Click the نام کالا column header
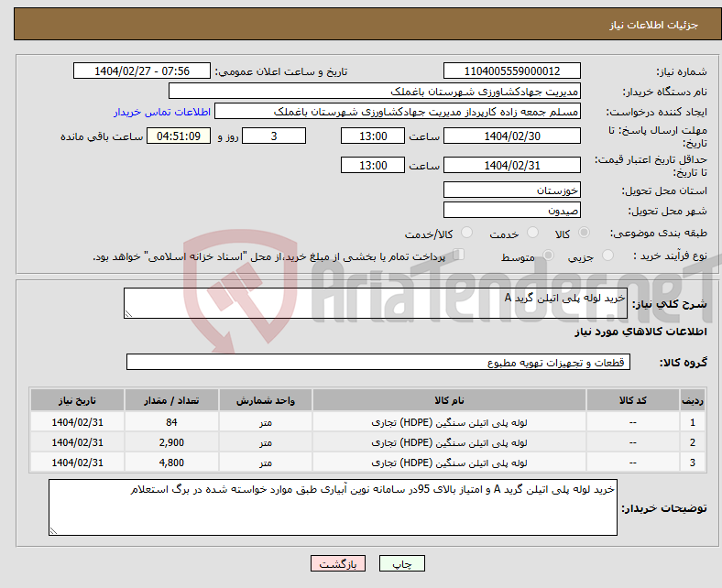Screen dimensions: 722x588 pyautogui.click(x=449, y=400)
